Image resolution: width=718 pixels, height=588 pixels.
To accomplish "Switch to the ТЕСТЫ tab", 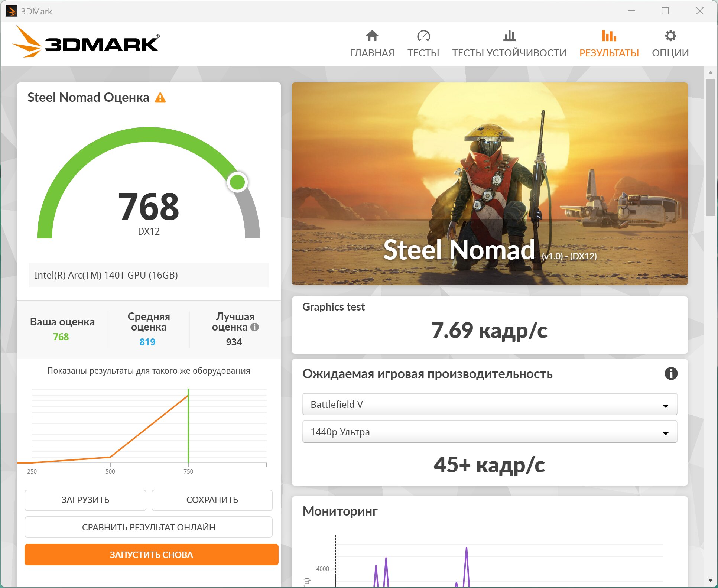I will [x=423, y=53].
